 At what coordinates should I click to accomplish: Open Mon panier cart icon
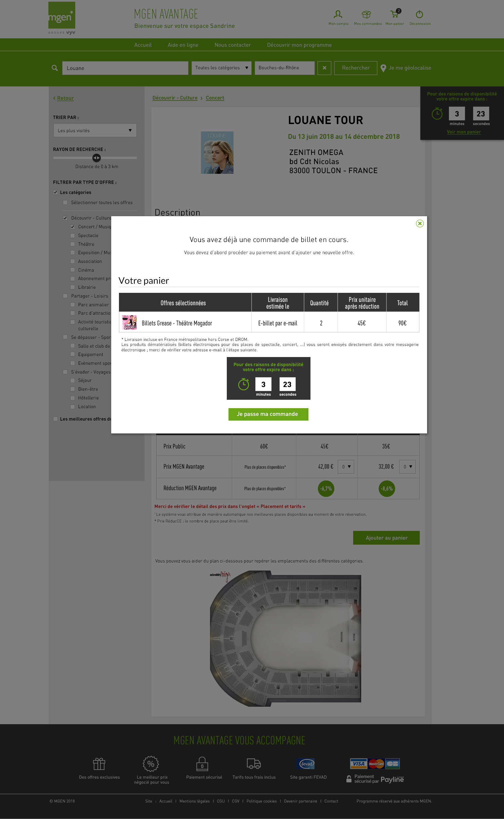[x=395, y=14]
